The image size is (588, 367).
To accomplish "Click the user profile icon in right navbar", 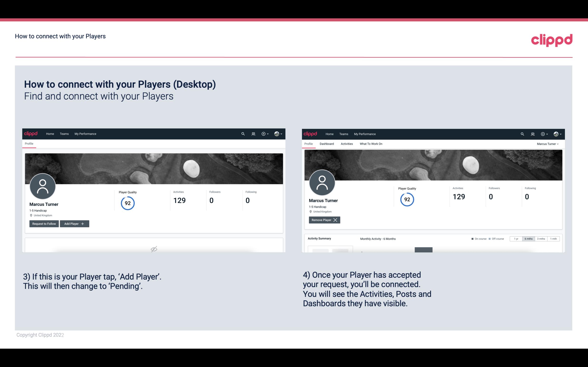I will (x=556, y=134).
